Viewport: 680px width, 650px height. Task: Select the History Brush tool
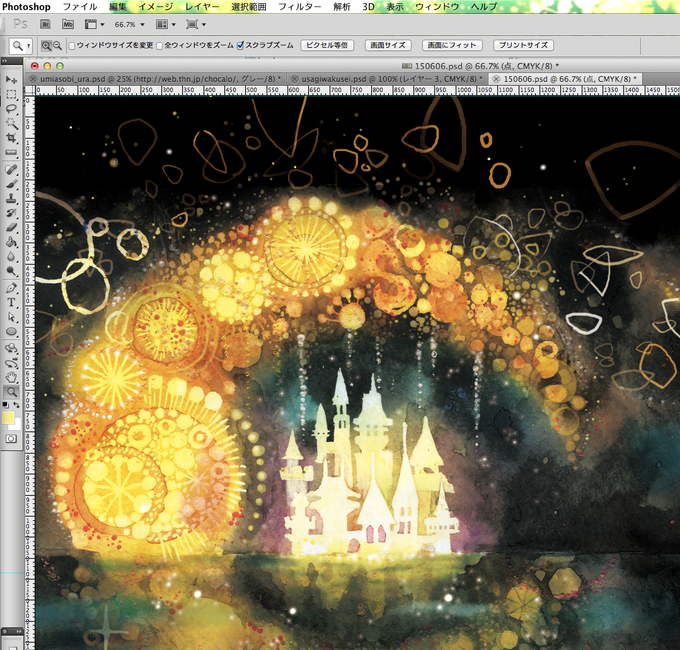click(11, 213)
